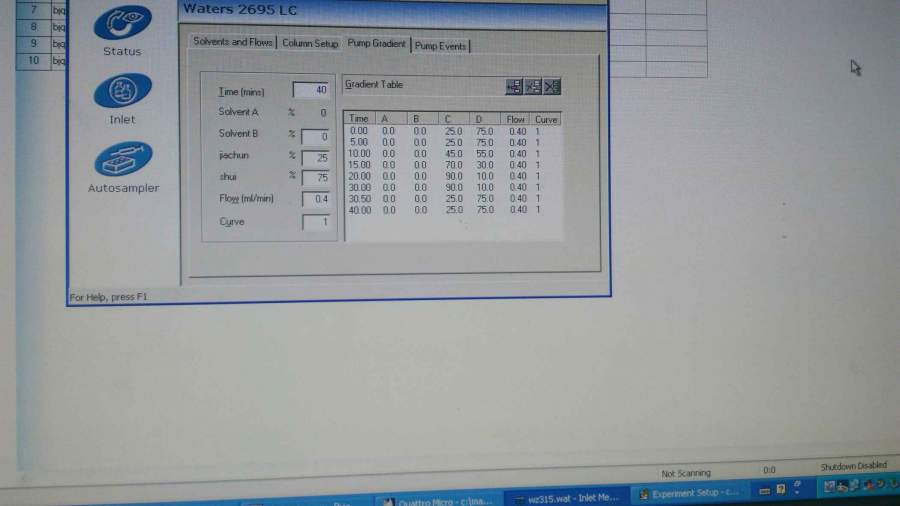Open Experiment Setup taskbar button

pos(689,493)
